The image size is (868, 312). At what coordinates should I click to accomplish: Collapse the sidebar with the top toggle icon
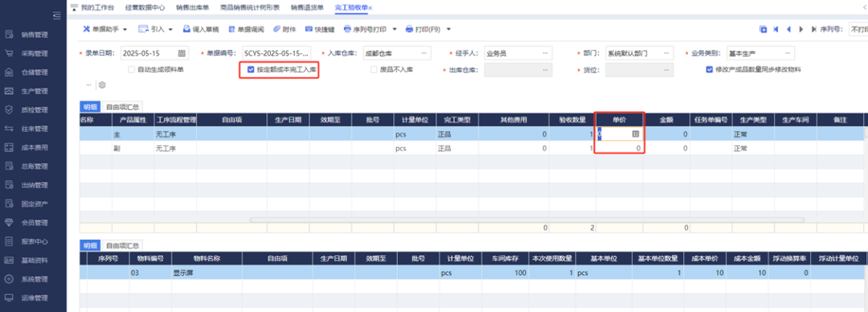(x=56, y=16)
